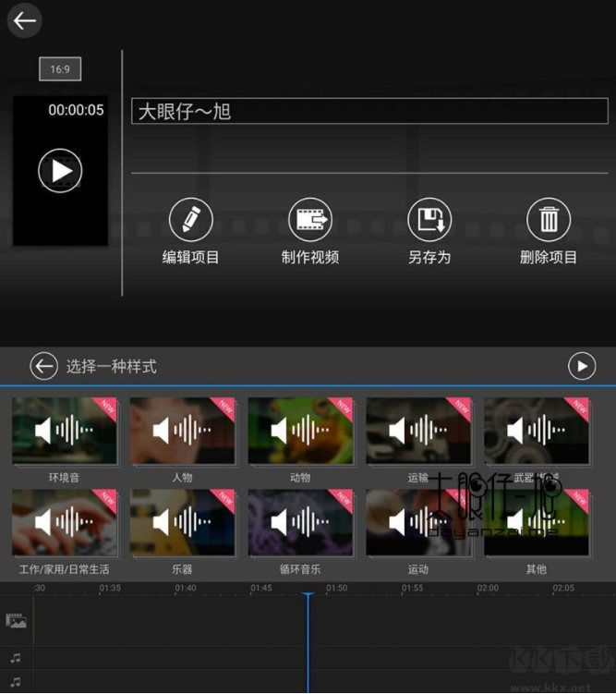Click the 01:50 mark on timeline ruler

point(337,588)
